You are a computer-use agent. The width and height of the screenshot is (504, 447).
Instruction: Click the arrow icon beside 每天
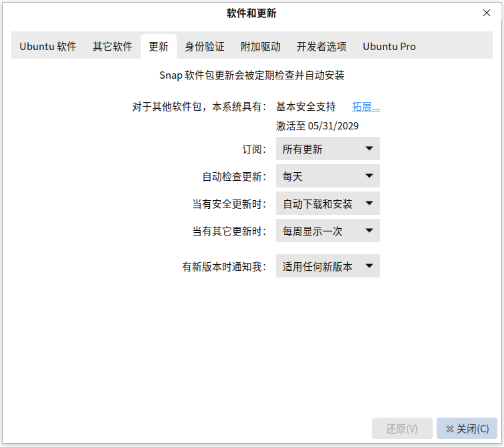[x=369, y=176]
